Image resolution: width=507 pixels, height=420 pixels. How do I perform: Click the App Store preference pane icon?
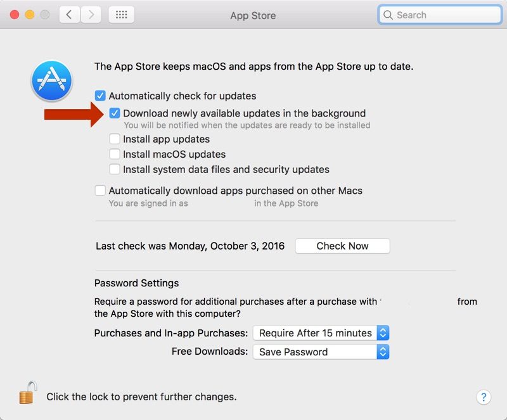51,81
